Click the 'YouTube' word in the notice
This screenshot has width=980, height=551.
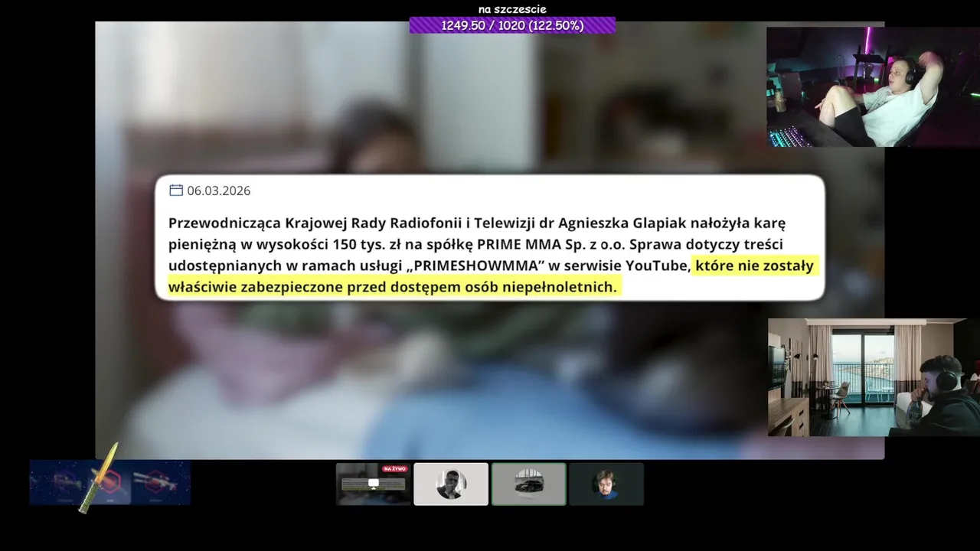click(x=656, y=266)
